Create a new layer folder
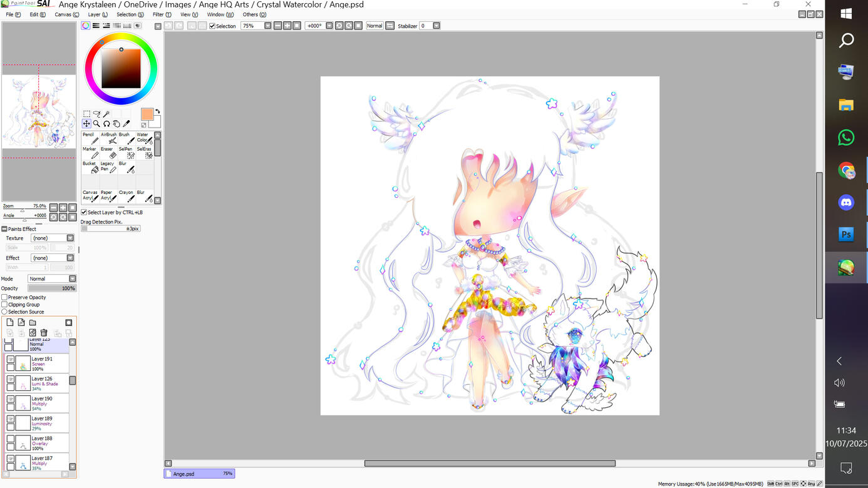Screen dimensions: 868x488 click(33, 323)
